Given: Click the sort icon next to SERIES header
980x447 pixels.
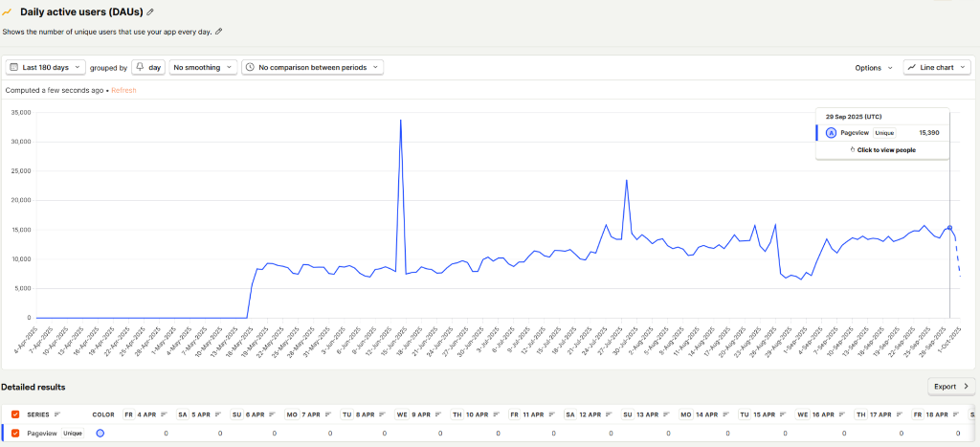Looking at the screenshot, I should click(56, 414).
